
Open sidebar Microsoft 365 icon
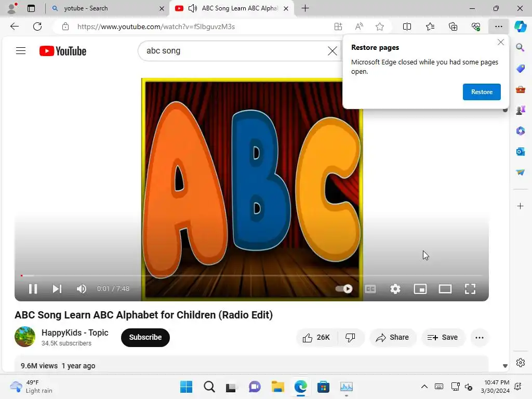[520, 130]
